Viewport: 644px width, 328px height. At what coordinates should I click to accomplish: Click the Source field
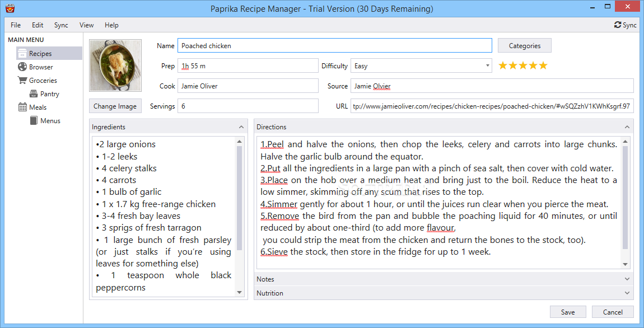pos(492,86)
